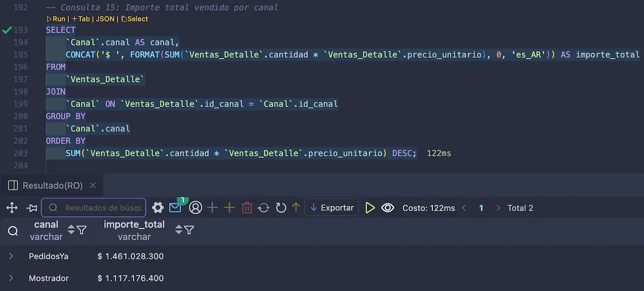The height and width of the screenshot is (291, 644).
Task: Expand the Mostrador result row
Action: (x=11, y=278)
